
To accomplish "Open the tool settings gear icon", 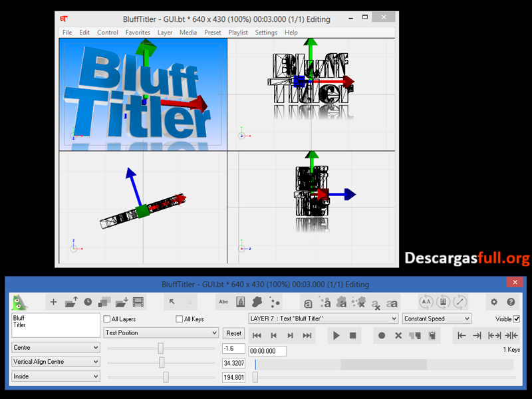I will [x=495, y=302].
